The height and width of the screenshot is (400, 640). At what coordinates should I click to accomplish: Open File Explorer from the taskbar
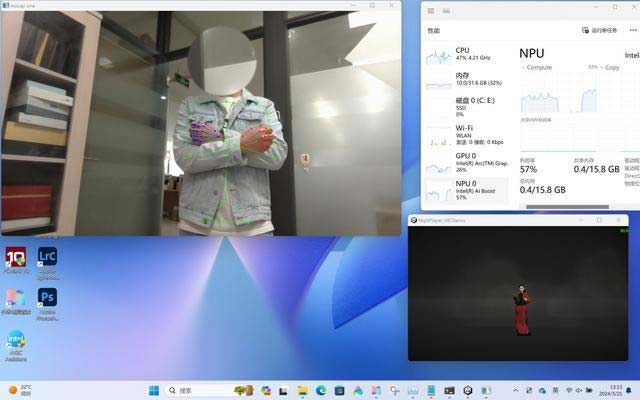click(x=302, y=390)
